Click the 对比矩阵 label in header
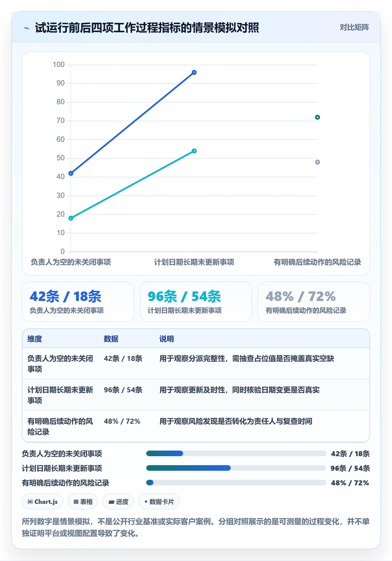 354,27
